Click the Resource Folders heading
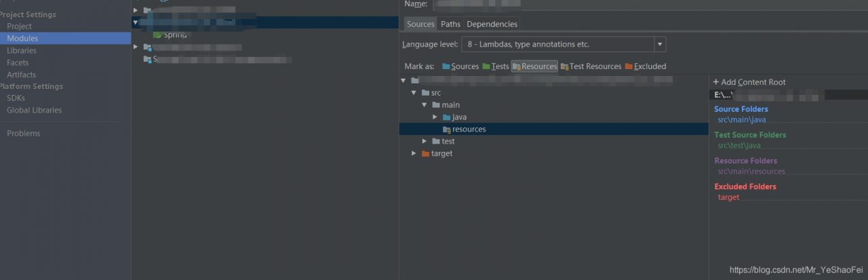 tap(745, 161)
